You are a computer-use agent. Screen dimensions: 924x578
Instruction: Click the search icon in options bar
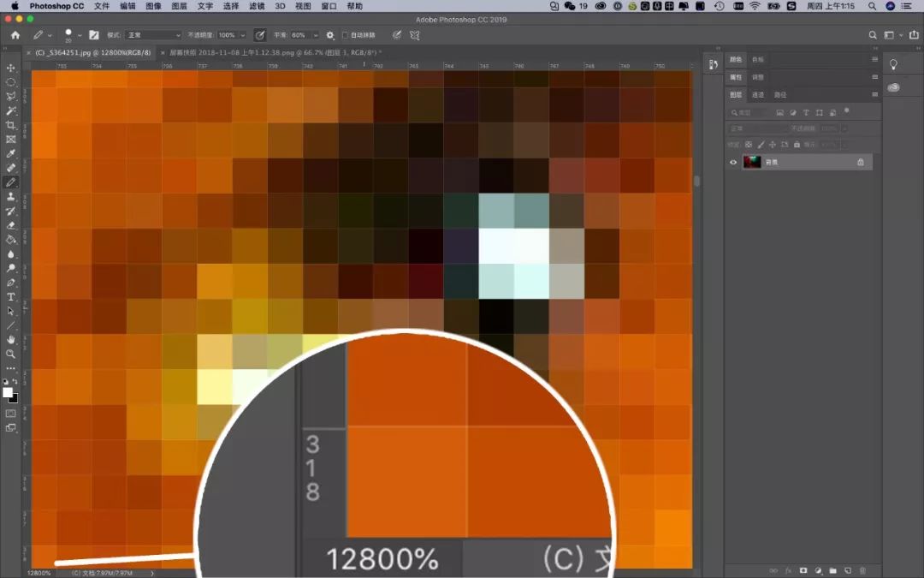pyautogui.click(x=873, y=35)
